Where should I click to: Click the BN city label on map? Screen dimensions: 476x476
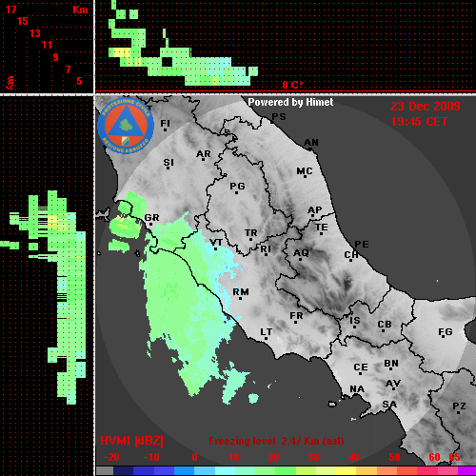point(391,364)
